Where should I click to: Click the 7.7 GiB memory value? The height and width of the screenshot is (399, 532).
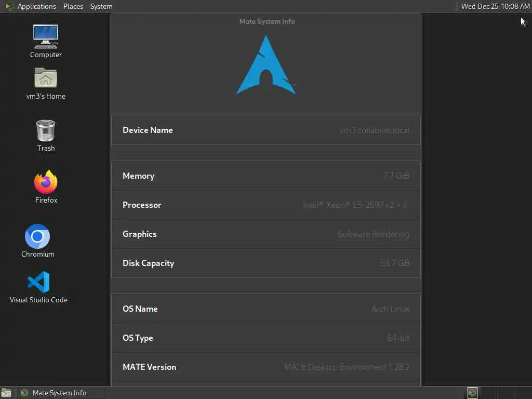[396, 176]
